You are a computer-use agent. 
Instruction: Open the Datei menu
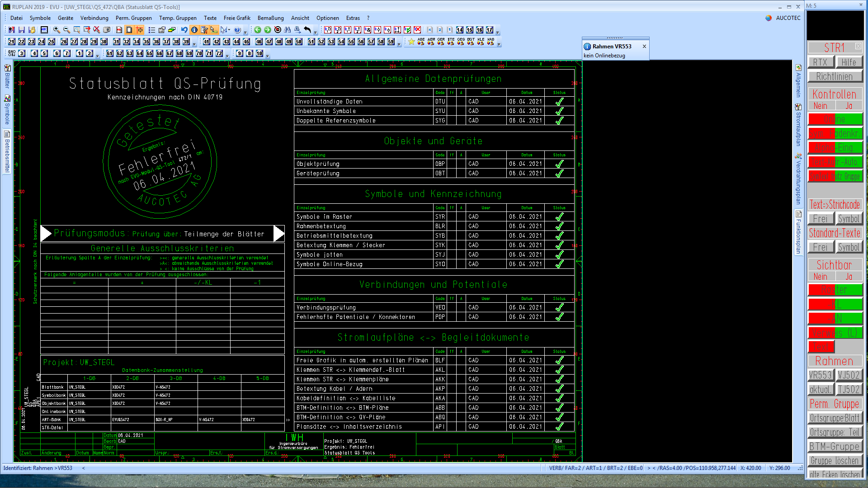pos(16,18)
